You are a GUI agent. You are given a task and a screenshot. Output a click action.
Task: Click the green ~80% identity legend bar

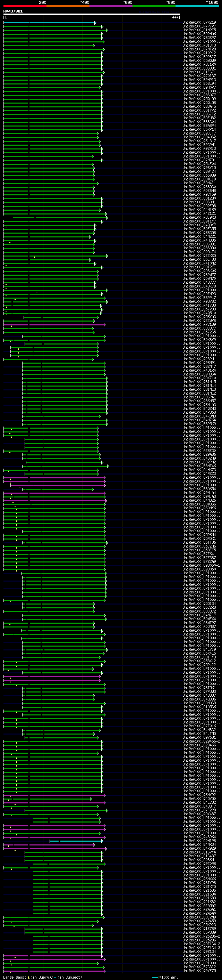coord(154,6)
